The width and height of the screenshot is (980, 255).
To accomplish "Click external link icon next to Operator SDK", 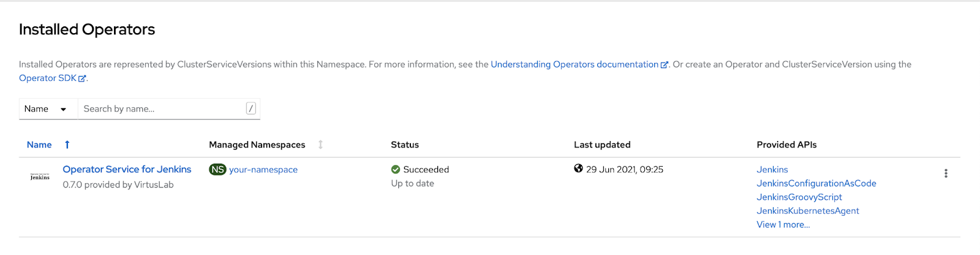I will pos(82,78).
